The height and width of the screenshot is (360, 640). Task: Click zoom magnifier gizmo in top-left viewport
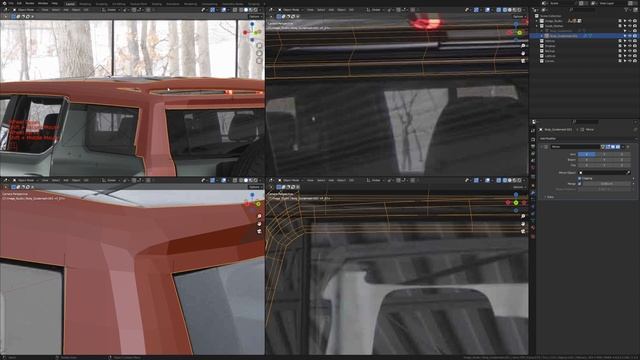[x=259, y=45]
